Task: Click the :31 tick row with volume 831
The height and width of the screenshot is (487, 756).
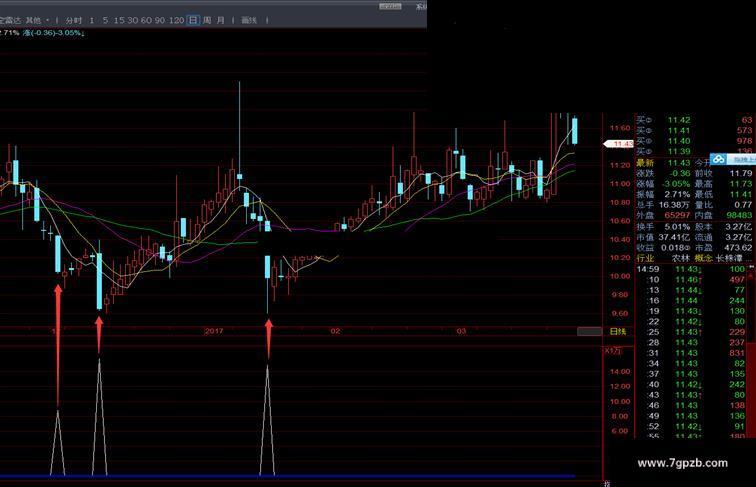Action: point(692,353)
